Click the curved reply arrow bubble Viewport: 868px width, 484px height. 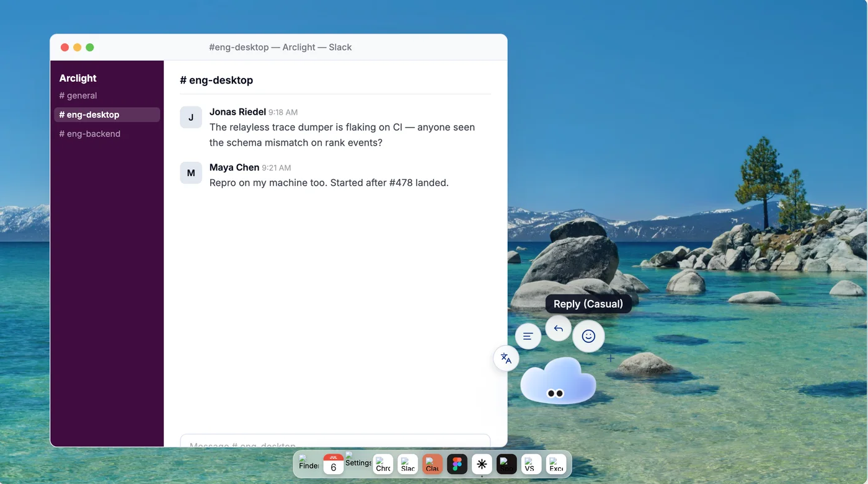click(559, 328)
